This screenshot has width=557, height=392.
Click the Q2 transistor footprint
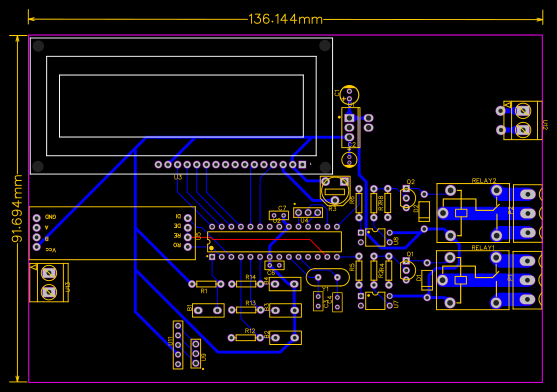click(407, 197)
